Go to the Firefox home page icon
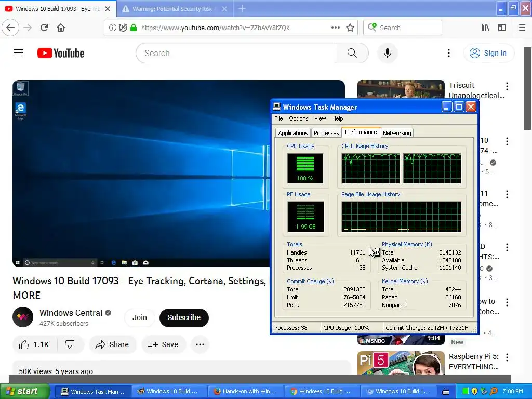The image size is (532, 399). click(61, 28)
